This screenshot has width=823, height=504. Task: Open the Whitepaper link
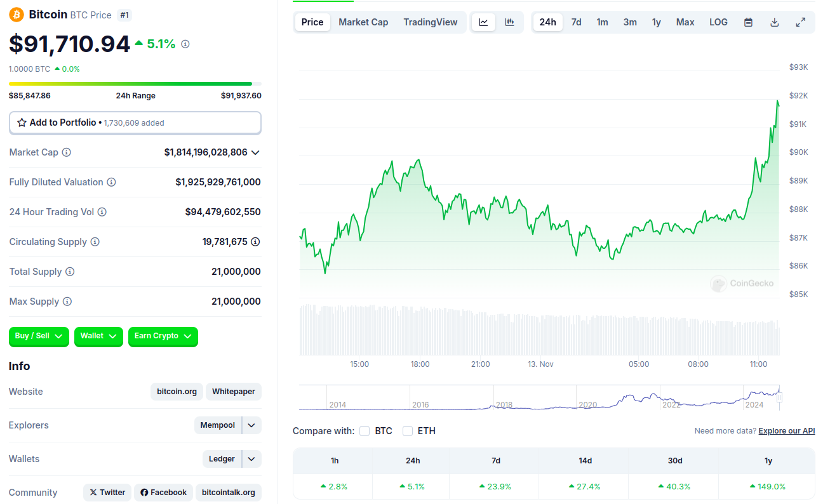coord(234,392)
